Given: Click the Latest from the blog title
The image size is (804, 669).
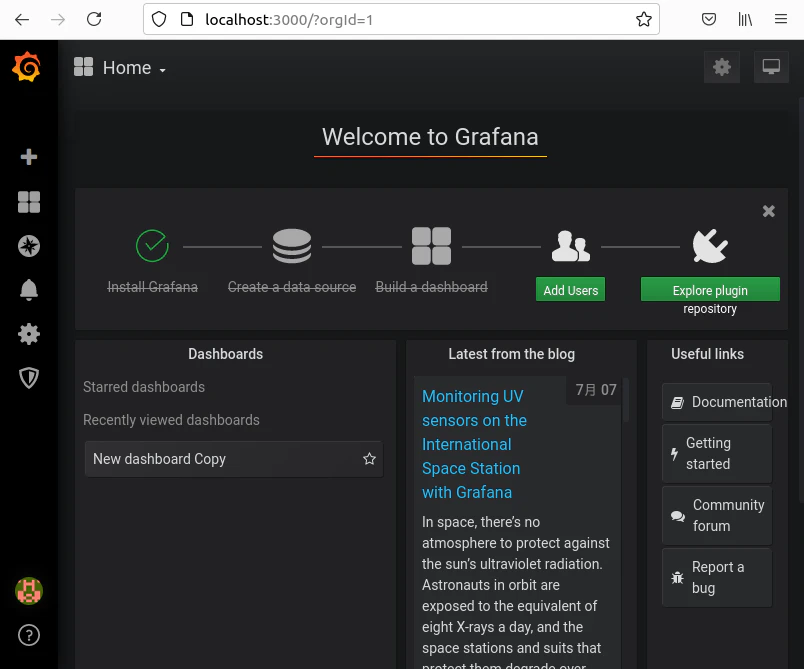Looking at the screenshot, I should tap(512, 354).
